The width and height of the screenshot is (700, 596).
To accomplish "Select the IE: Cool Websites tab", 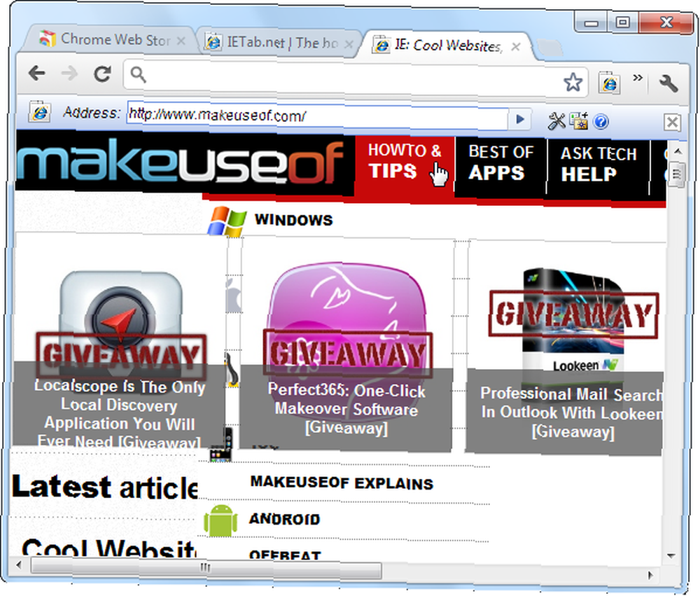I will click(x=447, y=46).
